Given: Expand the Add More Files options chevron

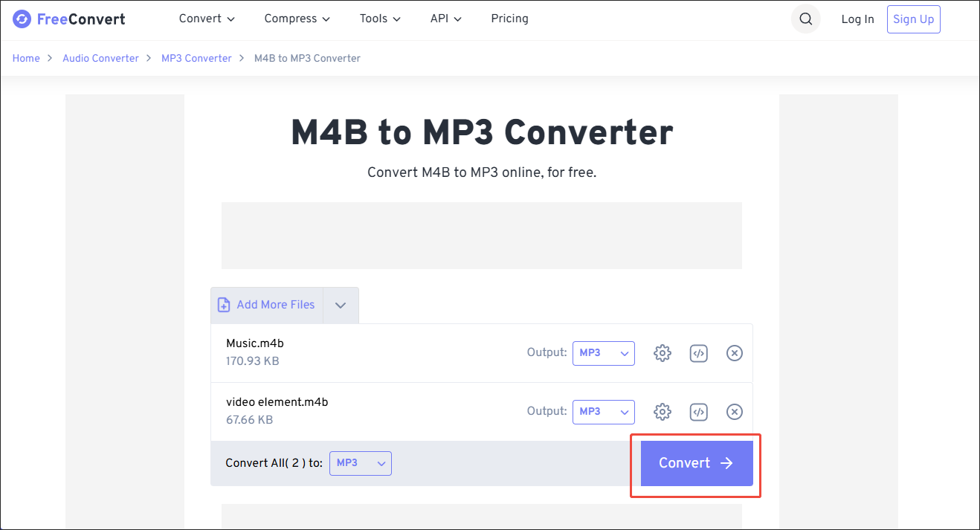Looking at the screenshot, I should click(x=341, y=305).
